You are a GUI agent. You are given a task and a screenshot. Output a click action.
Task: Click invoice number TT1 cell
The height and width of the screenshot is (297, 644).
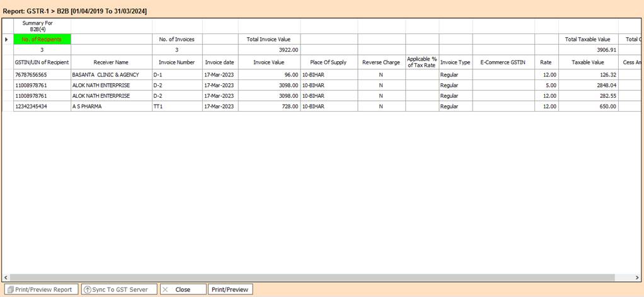tap(176, 107)
